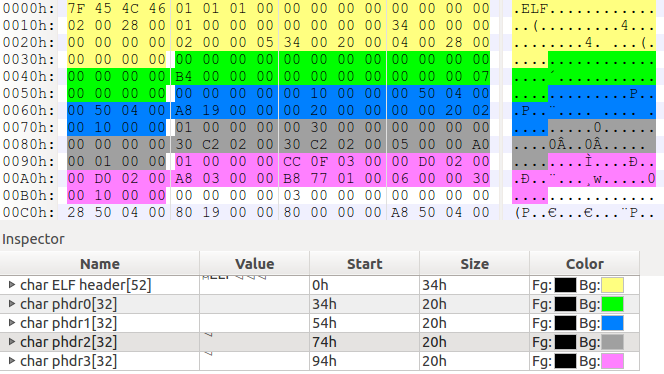
Task: Sort by the Name column header
Action: pos(100,264)
